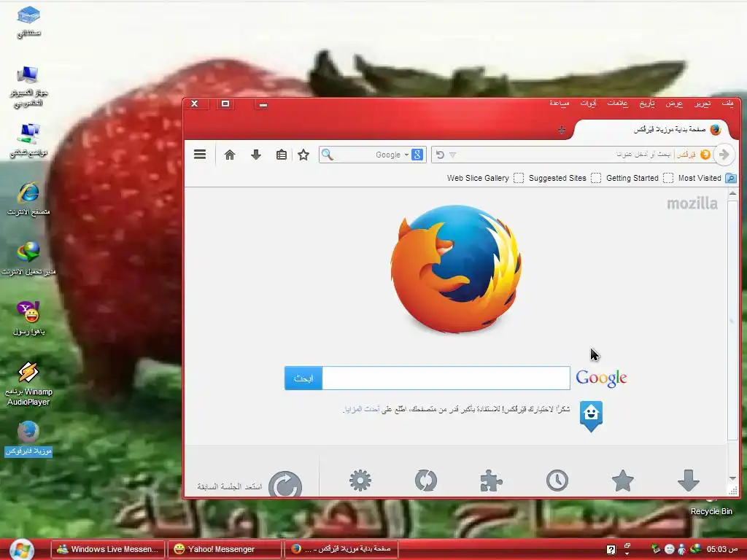Click the help question mark tray icon
Viewport: 747px width, 560px height.
pos(611,550)
